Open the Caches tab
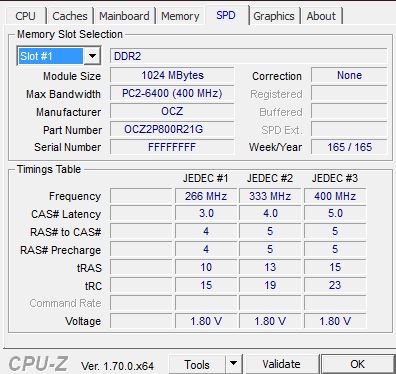This screenshot has width=396, height=374. pos(70,16)
